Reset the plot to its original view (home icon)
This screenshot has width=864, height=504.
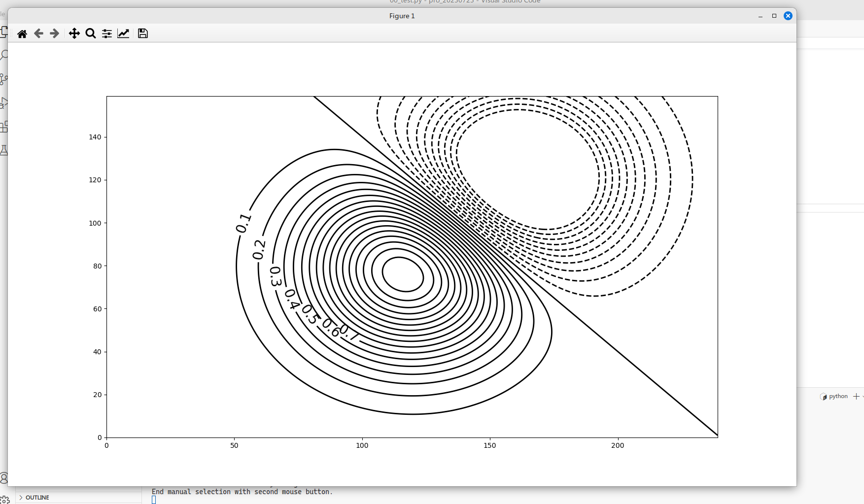(x=22, y=34)
